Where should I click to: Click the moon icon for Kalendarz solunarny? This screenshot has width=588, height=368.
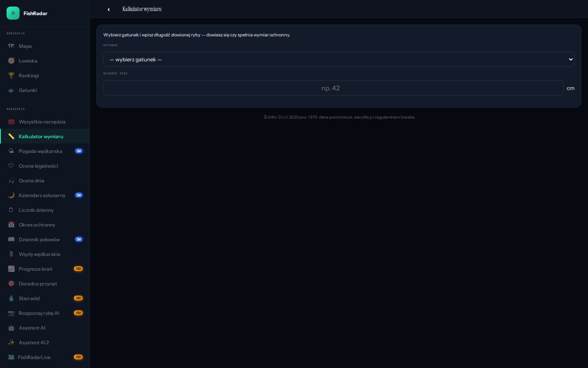click(11, 195)
